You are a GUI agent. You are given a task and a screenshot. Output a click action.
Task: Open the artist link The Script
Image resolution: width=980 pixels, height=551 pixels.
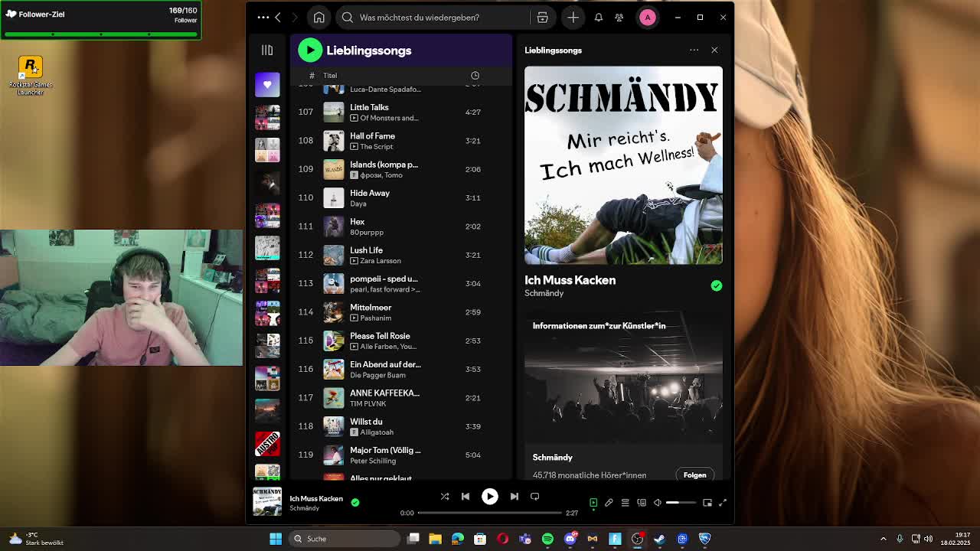(x=376, y=147)
